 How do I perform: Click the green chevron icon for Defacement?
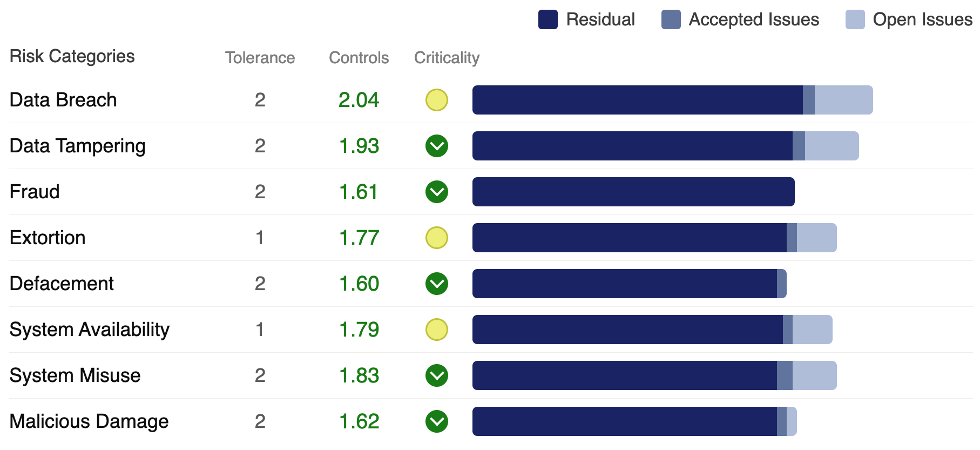[437, 284]
